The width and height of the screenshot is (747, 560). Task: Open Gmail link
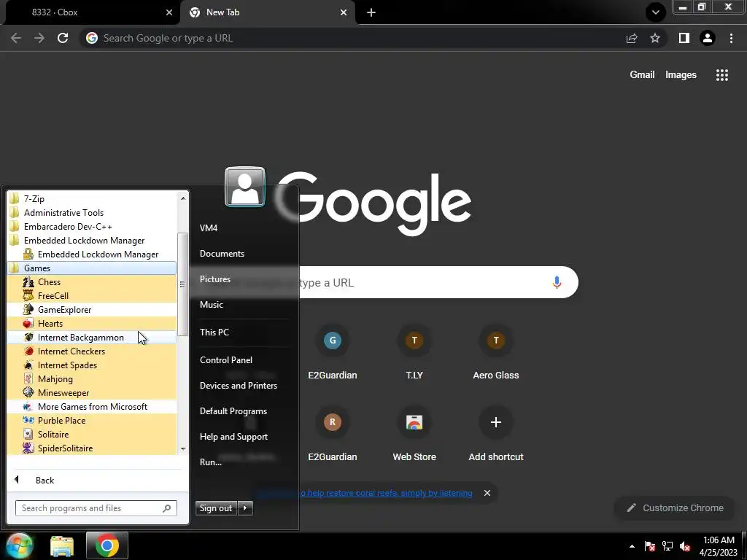coord(642,75)
